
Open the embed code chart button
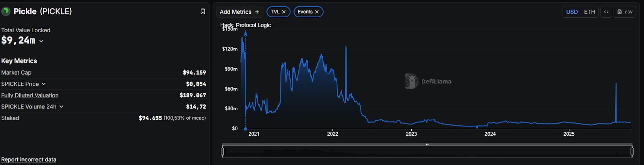(x=606, y=12)
